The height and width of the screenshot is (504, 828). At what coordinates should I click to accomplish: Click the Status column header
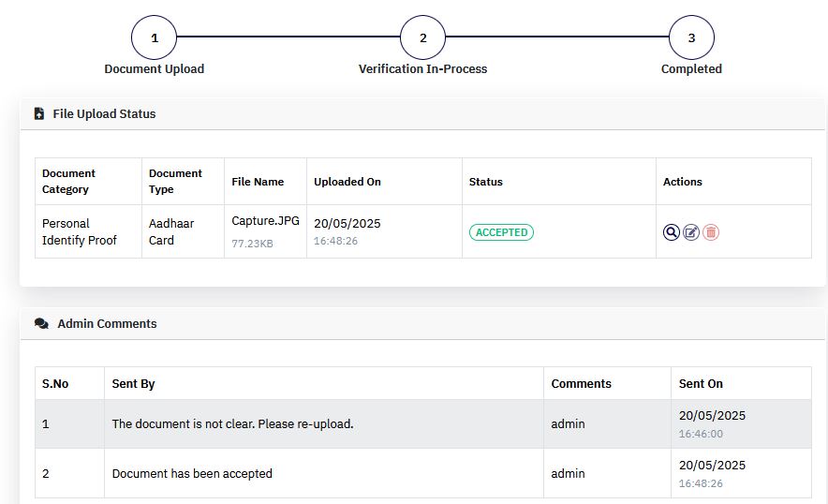point(486,182)
